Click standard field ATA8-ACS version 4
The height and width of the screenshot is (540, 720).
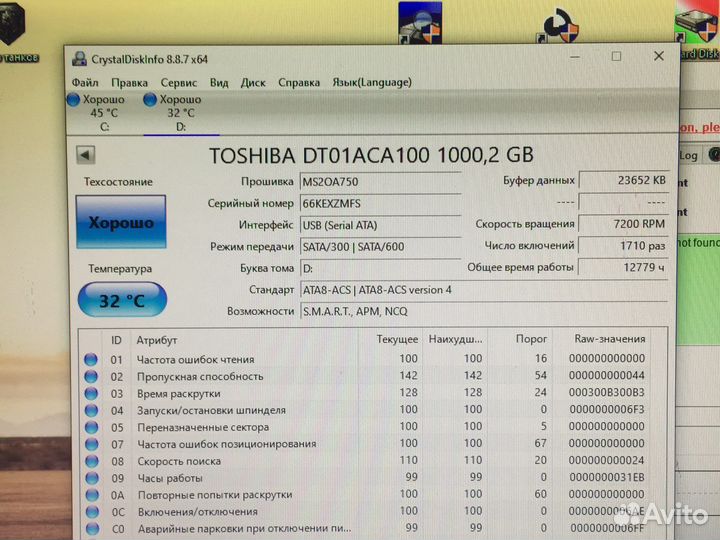click(x=484, y=290)
